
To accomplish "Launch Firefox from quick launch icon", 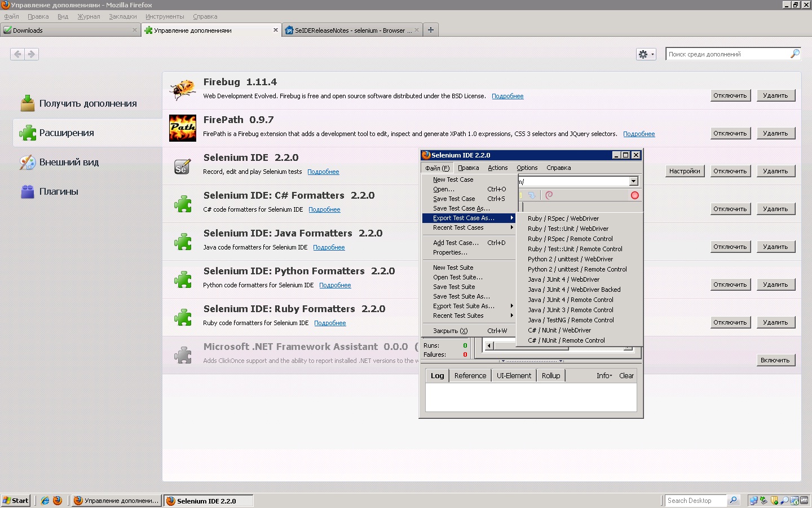I will (x=58, y=501).
